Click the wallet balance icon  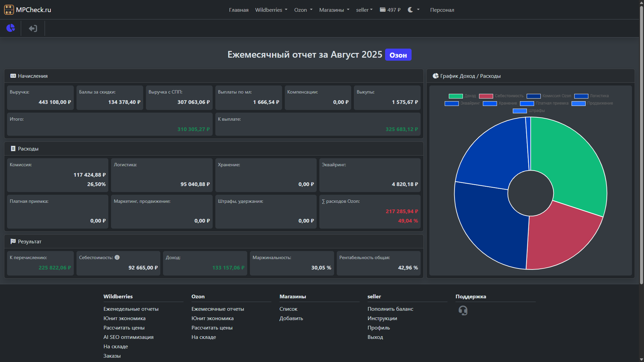(x=383, y=10)
